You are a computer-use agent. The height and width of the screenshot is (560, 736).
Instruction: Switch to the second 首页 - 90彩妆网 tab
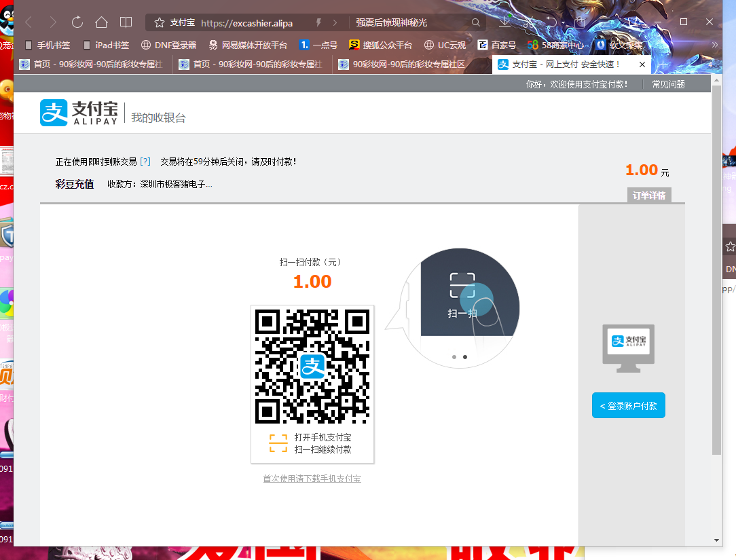(253, 64)
